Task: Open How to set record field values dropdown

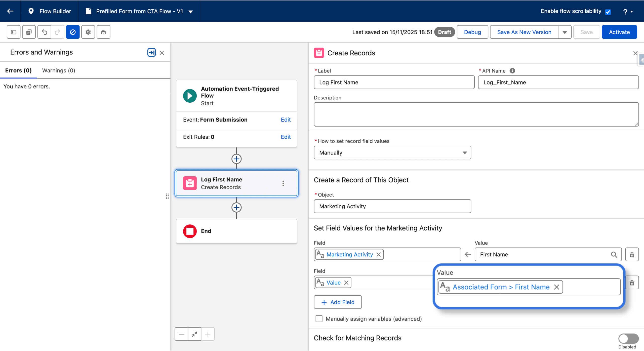Action: pos(392,152)
